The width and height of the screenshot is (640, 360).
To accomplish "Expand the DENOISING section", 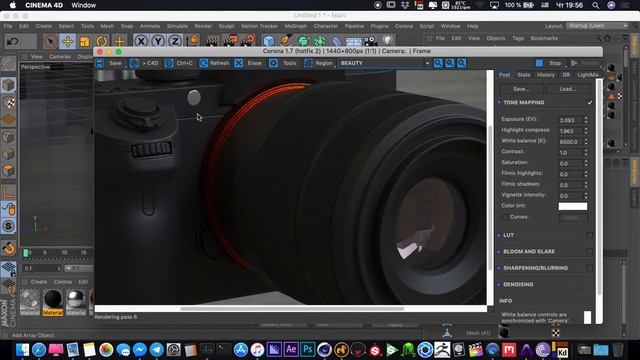I will [499, 284].
